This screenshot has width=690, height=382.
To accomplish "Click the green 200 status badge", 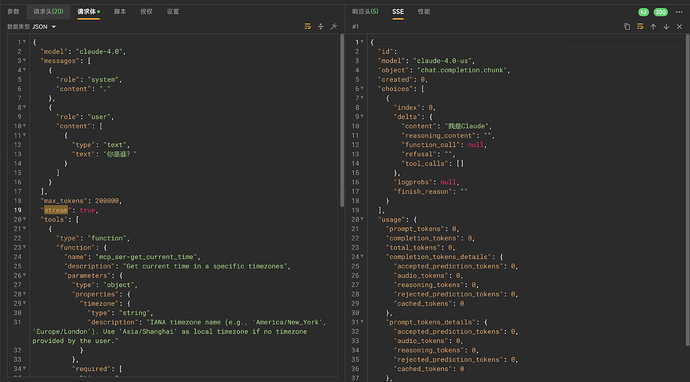I will [661, 12].
